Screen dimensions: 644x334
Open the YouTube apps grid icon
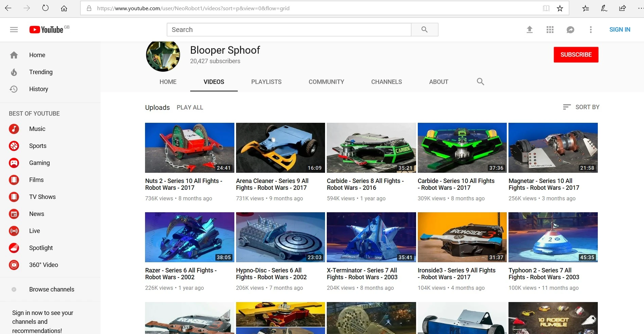pos(550,30)
